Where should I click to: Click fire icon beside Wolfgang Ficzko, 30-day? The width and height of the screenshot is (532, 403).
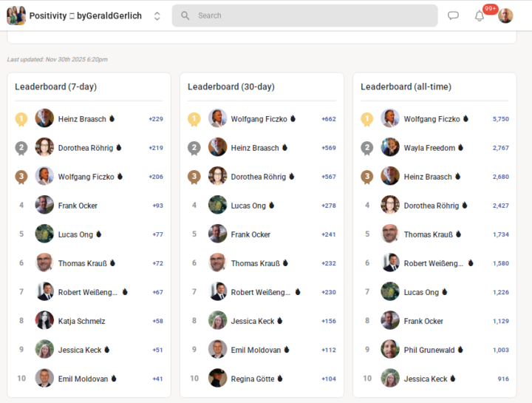293,118
